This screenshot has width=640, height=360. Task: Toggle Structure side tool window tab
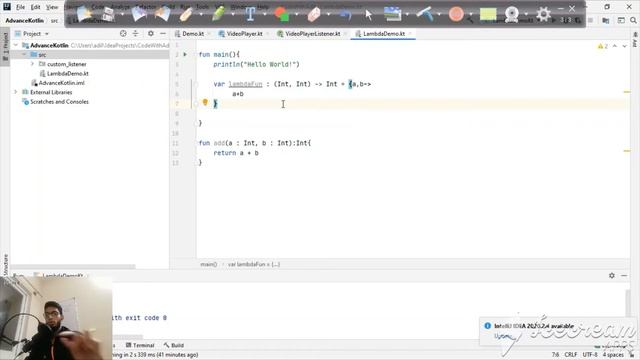tap(5, 265)
